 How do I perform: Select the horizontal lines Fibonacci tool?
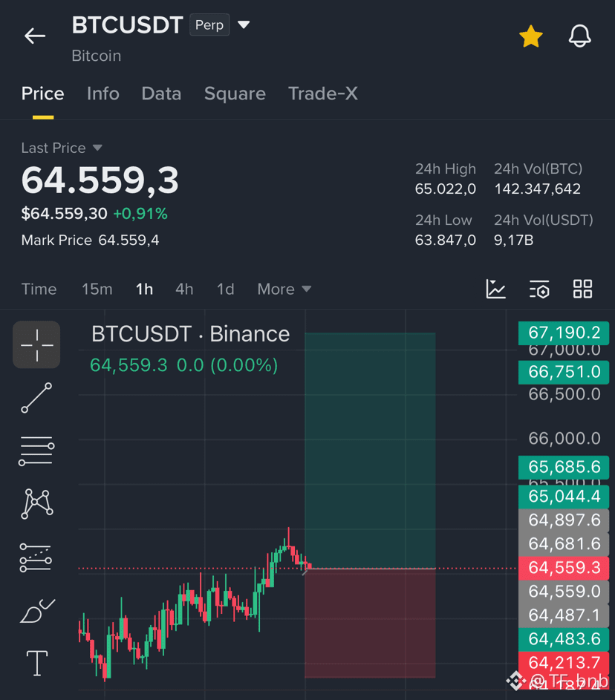[x=36, y=451]
